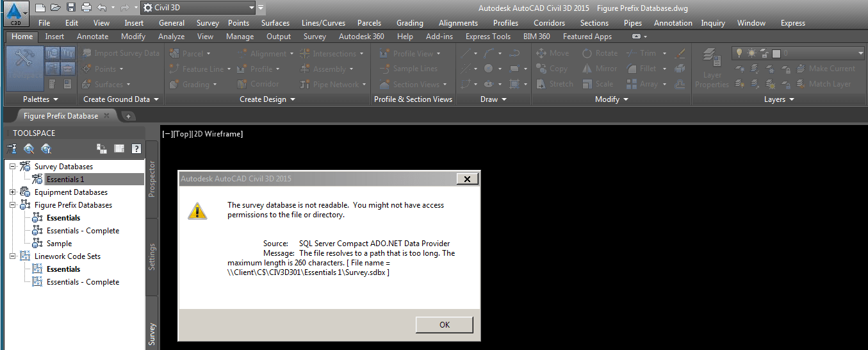Click the Save quick access icon
Screen dimensions: 868x350
tap(70, 8)
